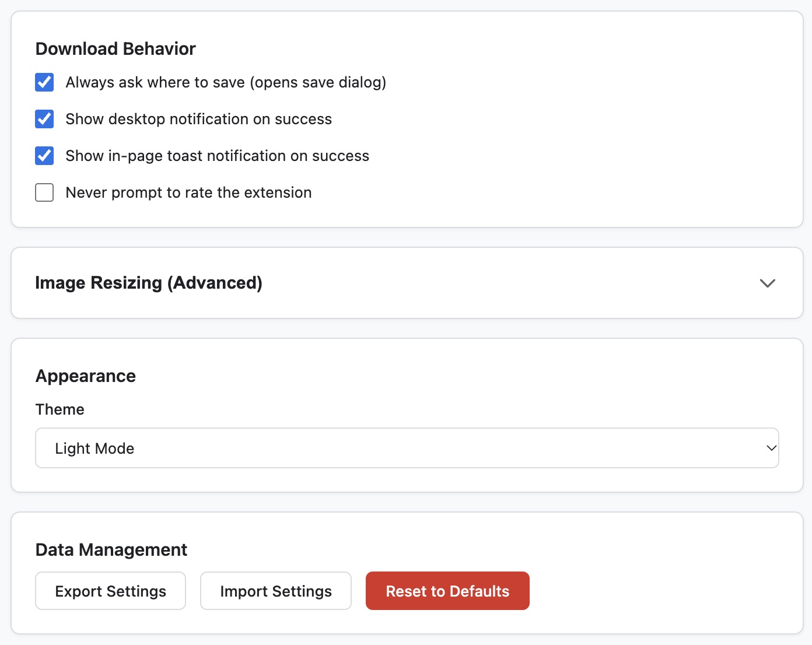The image size is (812, 645).
Task: Disable Show desktop notification on success
Action: click(x=44, y=119)
